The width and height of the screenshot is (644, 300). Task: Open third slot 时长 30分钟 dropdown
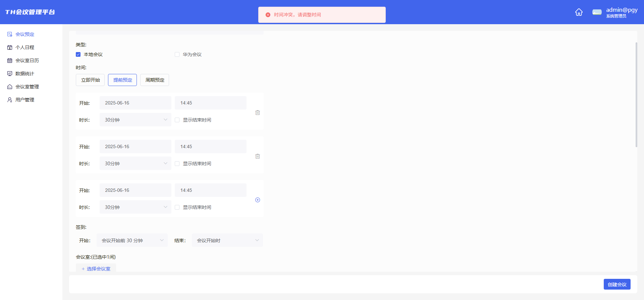coord(136,207)
